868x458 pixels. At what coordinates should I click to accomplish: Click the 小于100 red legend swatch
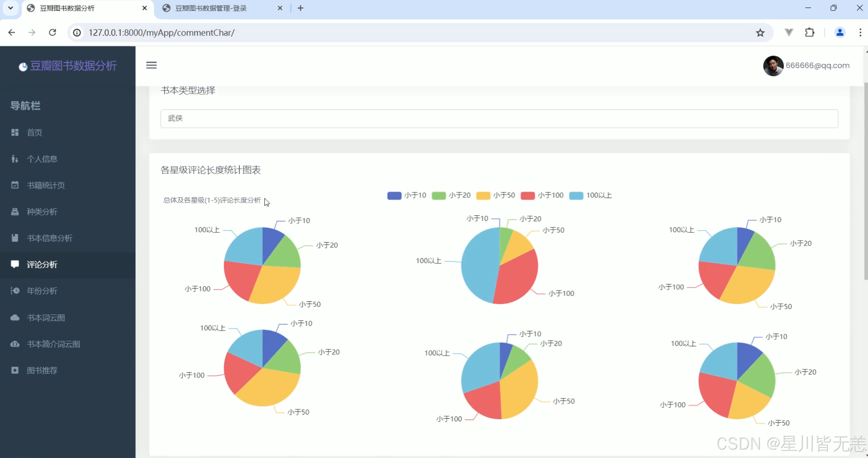click(527, 196)
